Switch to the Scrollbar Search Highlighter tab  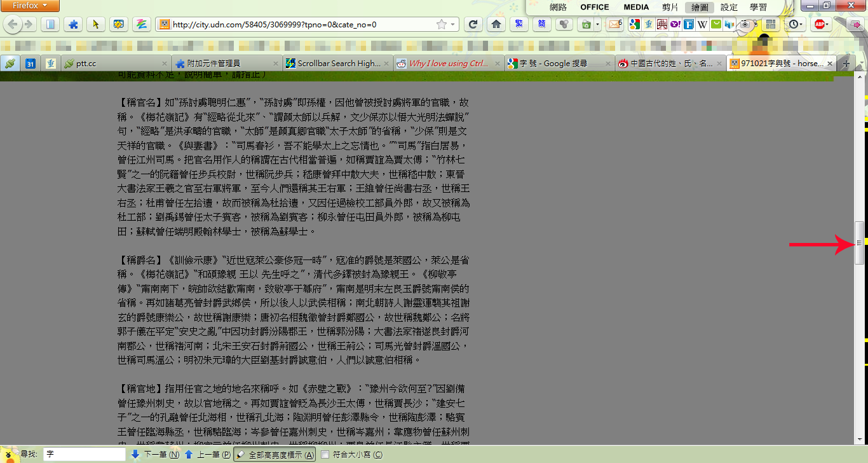tap(337, 64)
